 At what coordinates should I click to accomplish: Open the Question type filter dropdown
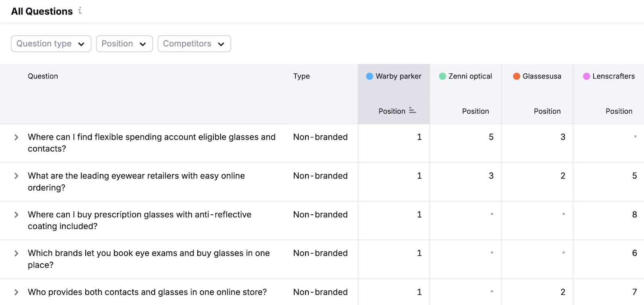tap(51, 44)
